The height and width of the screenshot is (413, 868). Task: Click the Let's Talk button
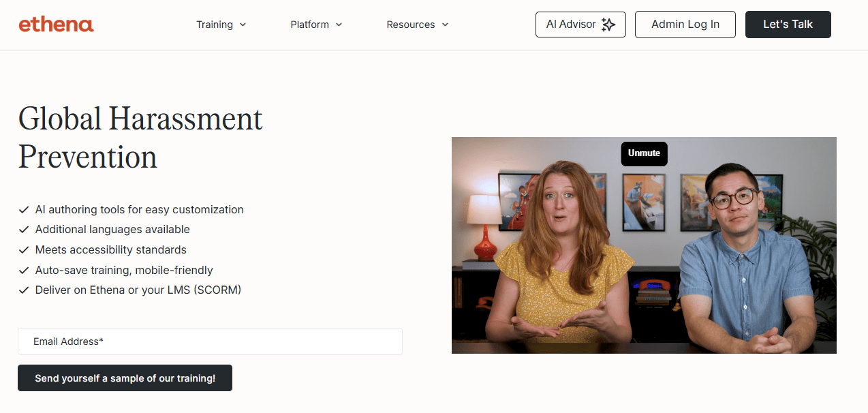point(788,25)
